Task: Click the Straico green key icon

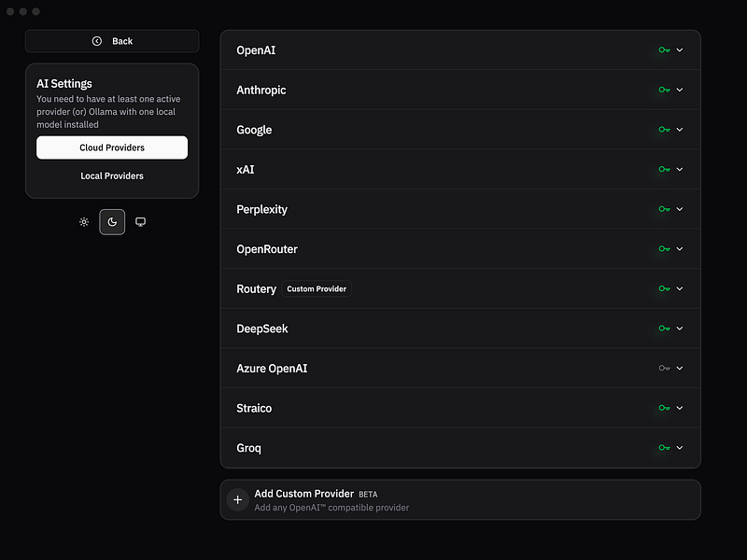Action: point(664,408)
